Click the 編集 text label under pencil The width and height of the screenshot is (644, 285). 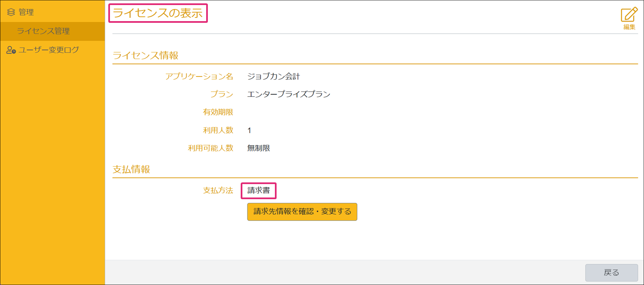coord(629,27)
